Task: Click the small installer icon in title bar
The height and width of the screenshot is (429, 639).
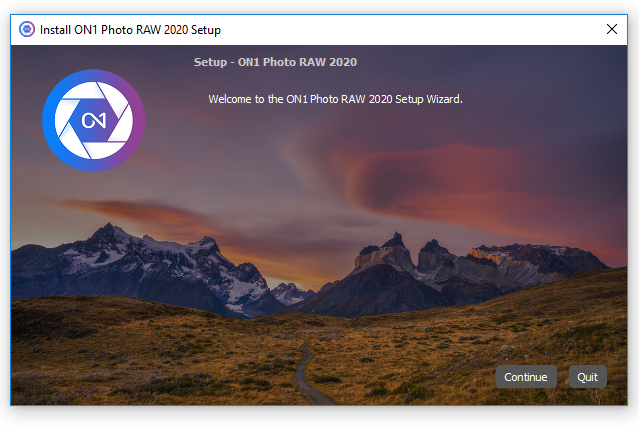Action: (27, 30)
